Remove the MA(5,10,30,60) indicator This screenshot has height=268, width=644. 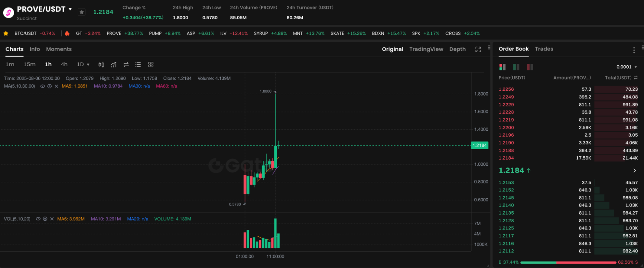point(56,86)
